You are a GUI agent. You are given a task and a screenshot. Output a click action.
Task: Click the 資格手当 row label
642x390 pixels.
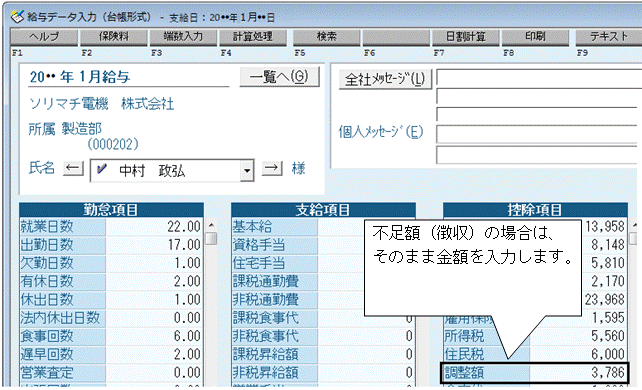tap(275, 245)
